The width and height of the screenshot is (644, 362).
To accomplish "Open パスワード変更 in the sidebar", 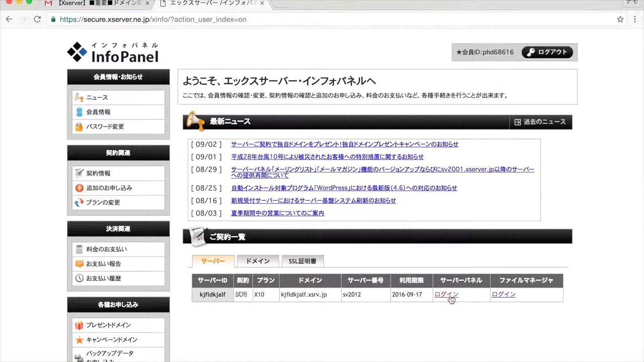I will coord(118,126).
